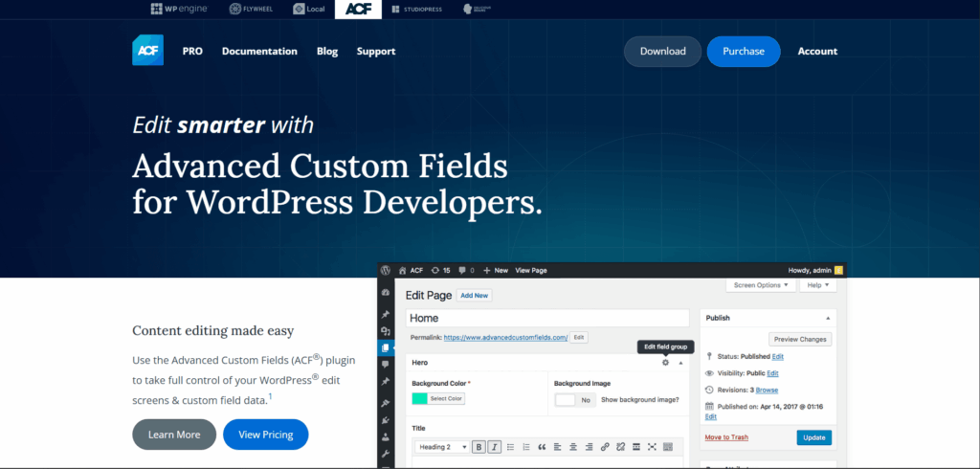The height and width of the screenshot is (469, 980).
Task: Click the Browse revisions link
Action: click(x=767, y=390)
